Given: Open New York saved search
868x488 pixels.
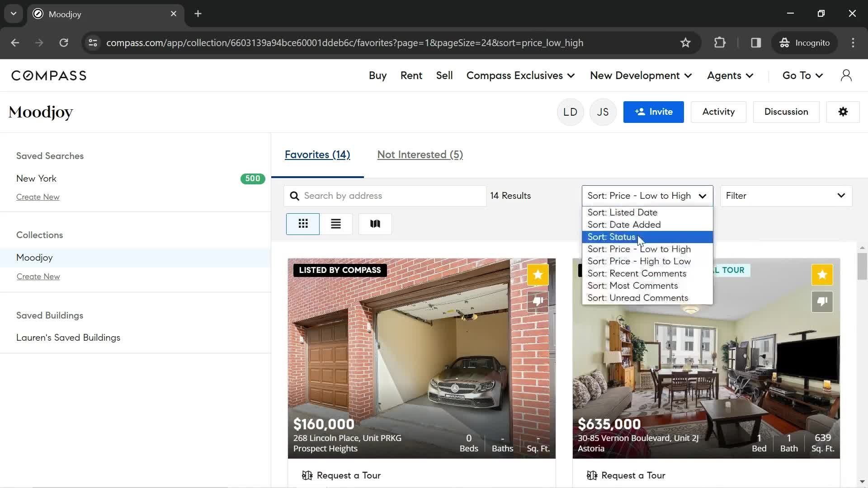Looking at the screenshot, I should coord(36,178).
